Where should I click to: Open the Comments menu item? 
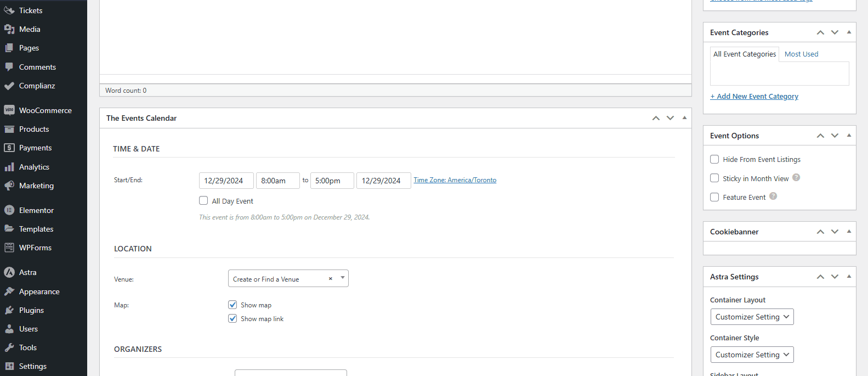click(37, 67)
